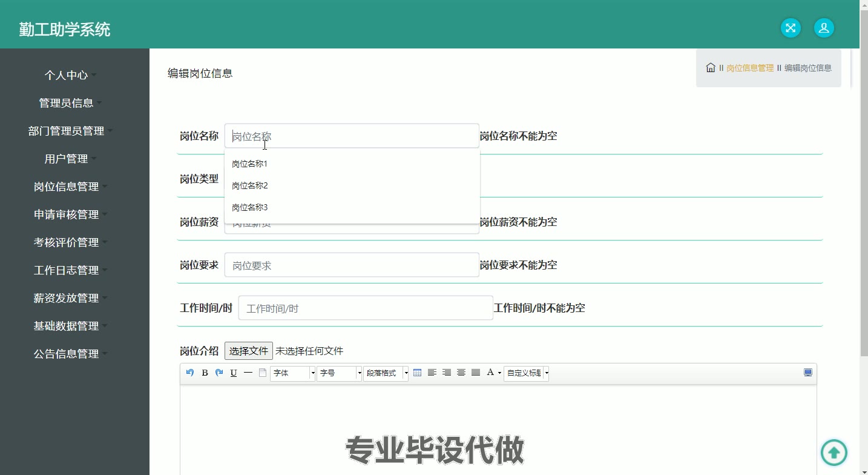
Task: Open the font color picker arrow
Action: pos(499,373)
